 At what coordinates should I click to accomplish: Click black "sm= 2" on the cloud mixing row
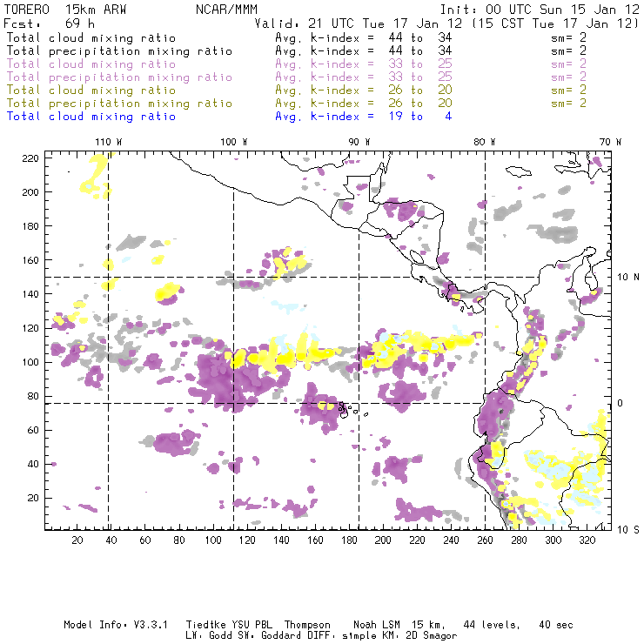(x=568, y=37)
